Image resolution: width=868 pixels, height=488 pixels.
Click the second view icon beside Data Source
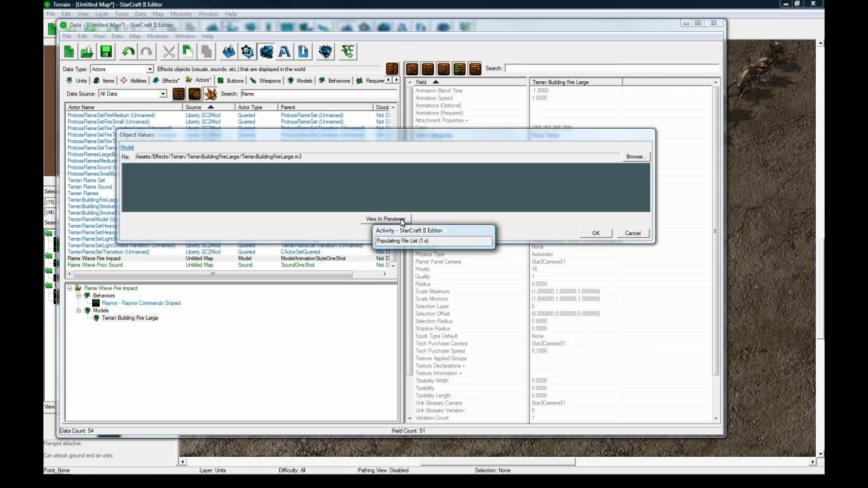tap(195, 94)
